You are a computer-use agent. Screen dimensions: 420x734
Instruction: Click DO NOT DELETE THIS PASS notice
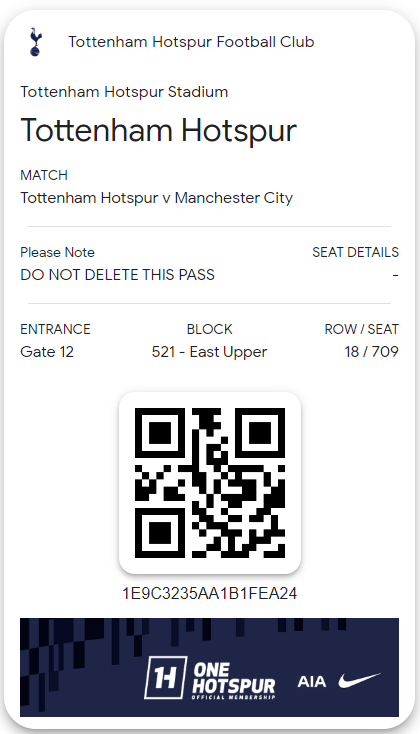[118, 274]
